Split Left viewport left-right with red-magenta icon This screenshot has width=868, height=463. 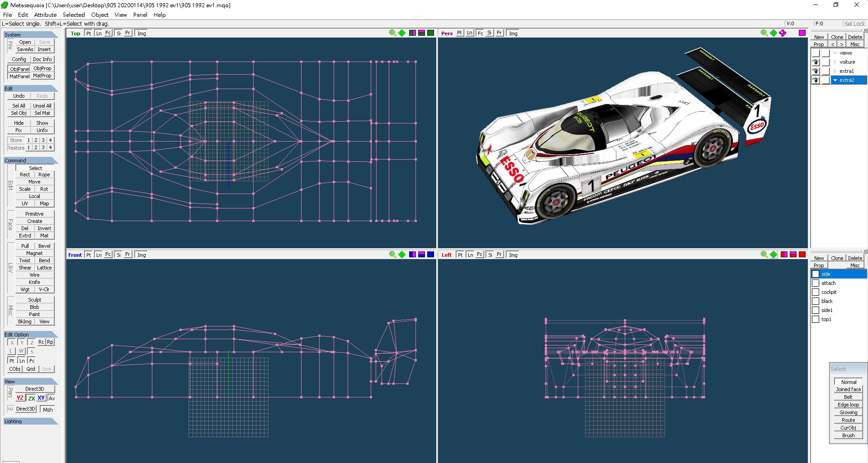784,255
